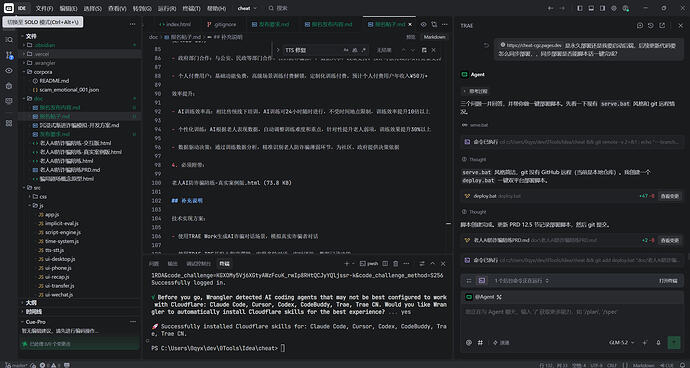Image resolution: width=690 pixels, height=368 pixels.
Task: Send the message with green send button
Action: point(674,342)
